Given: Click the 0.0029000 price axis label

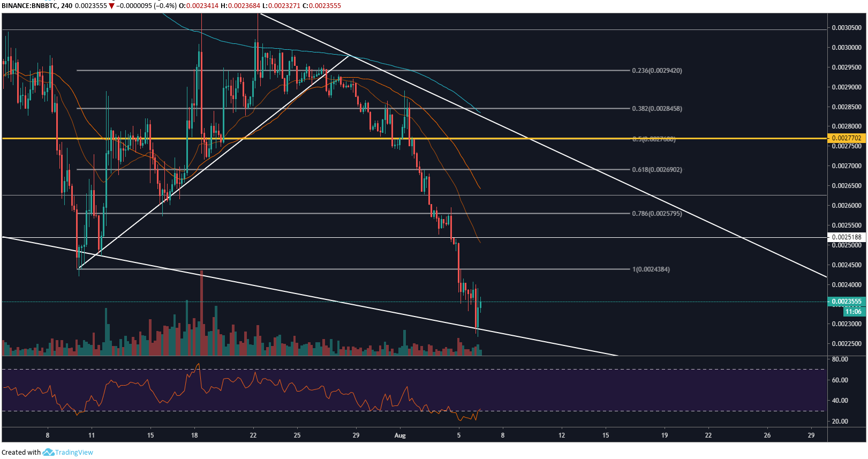Looking at the screenshot, I should point(847,87).
